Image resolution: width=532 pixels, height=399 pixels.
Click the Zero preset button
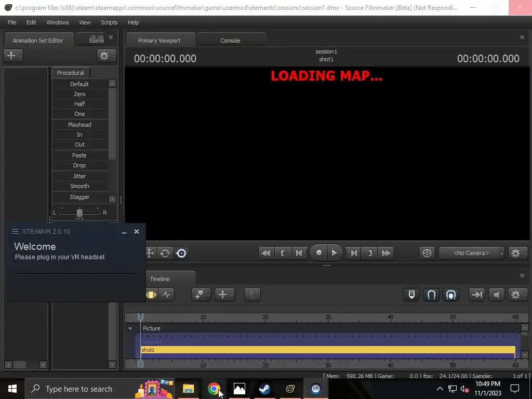[79, 94]
